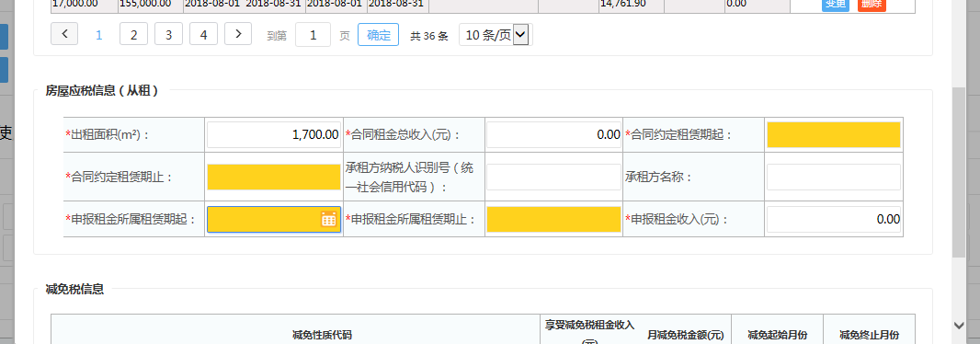The width and height of the screenshot is (980, 344).
Task: Click the 房屋应税信息（从租） section title
Action: 102,91
